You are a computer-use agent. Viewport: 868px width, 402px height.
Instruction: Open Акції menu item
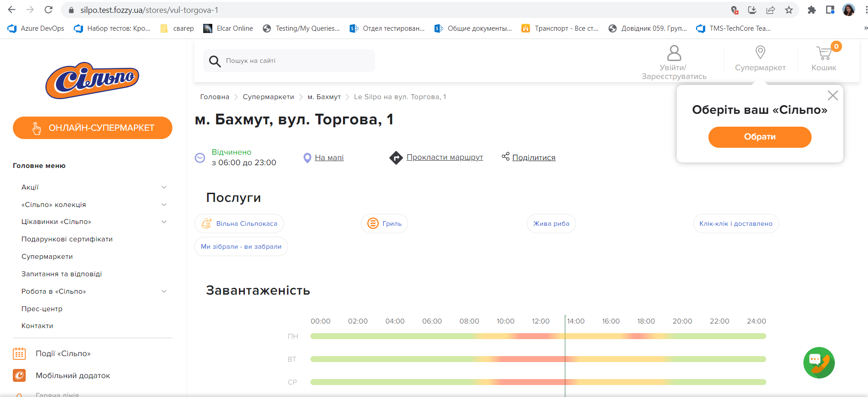coord(30,187)
